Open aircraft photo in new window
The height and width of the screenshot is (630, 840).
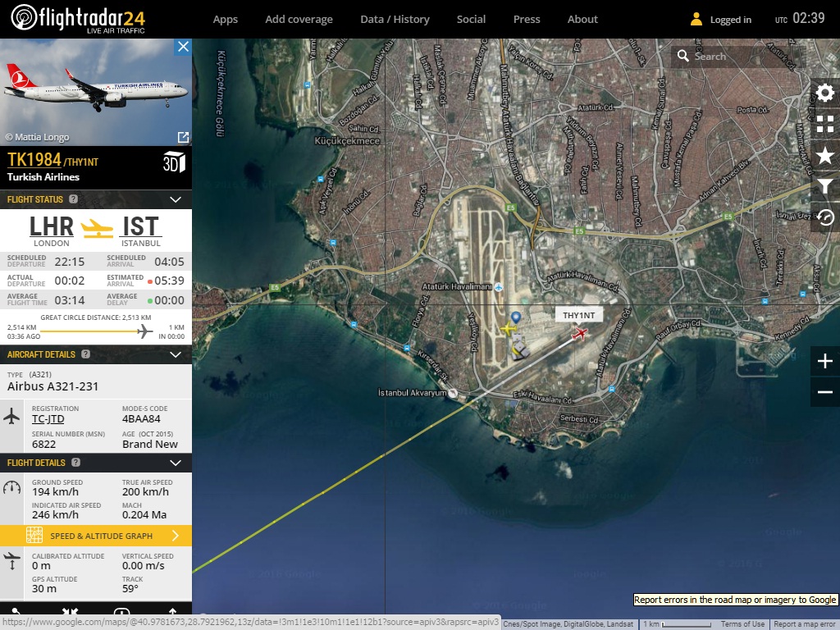tap(183, 137)
